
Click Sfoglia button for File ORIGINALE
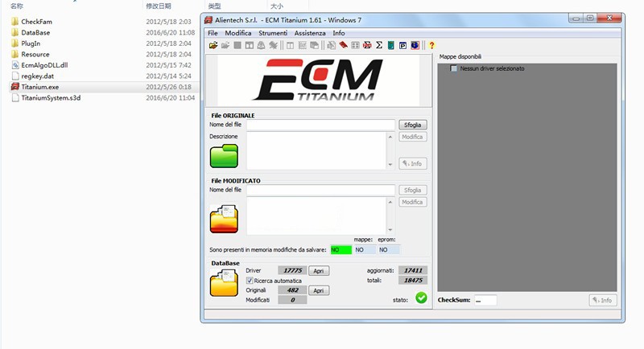[x=412, y=125]
